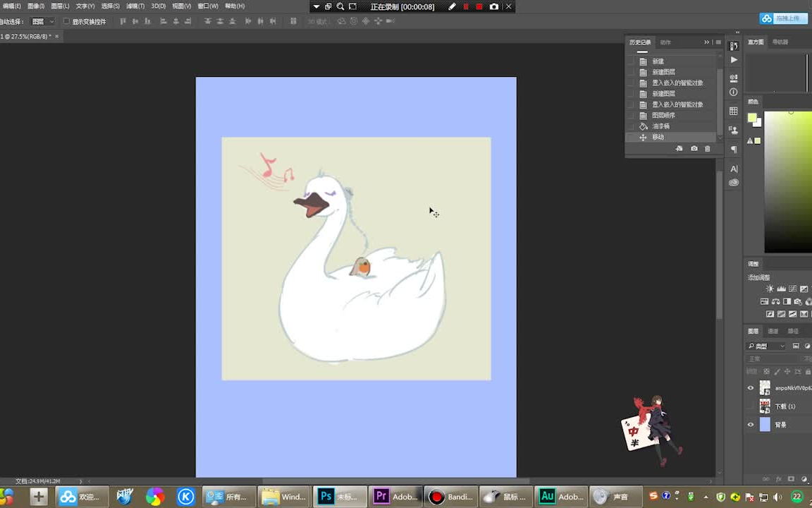The width and height of the screenshot is (812, 508).
Task: Open the auto-select 图层 dropdown
Action: 42,21
